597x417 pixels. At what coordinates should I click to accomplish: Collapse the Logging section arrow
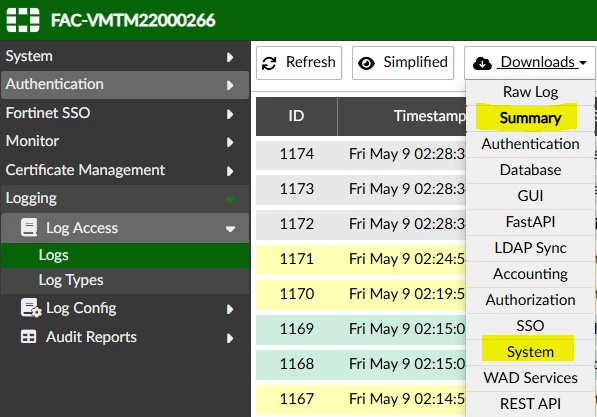click(230, 200)
